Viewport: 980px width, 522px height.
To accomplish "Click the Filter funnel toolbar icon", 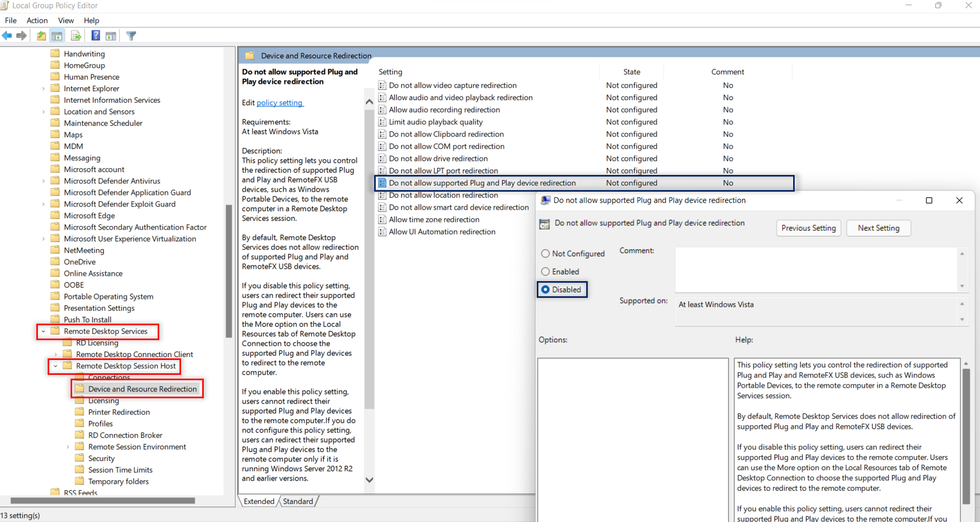I will (x=131, y=36).
